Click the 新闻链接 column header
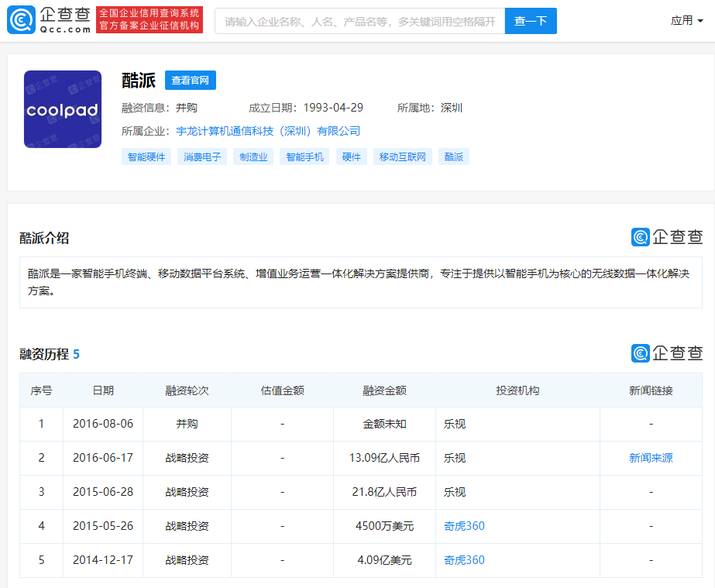715x588 pixels. click(651, 390)
